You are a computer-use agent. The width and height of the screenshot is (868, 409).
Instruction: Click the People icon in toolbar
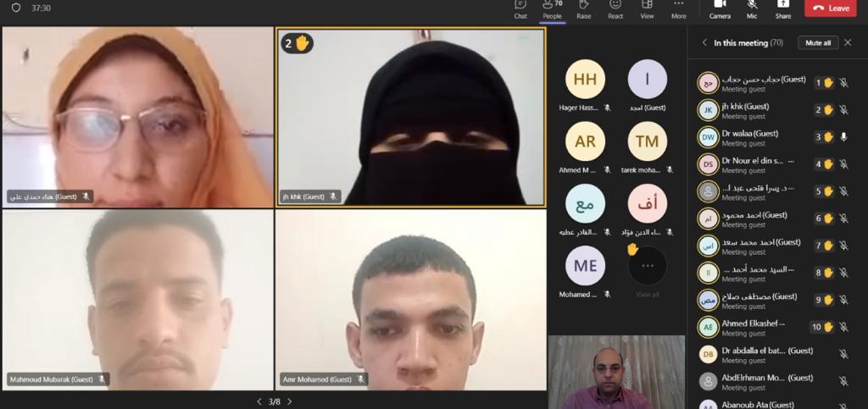(552, 8)
